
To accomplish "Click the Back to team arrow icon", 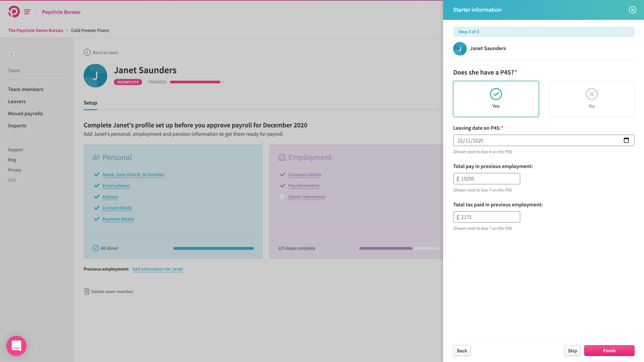I will pyautogui.click(x=87, y=52).
